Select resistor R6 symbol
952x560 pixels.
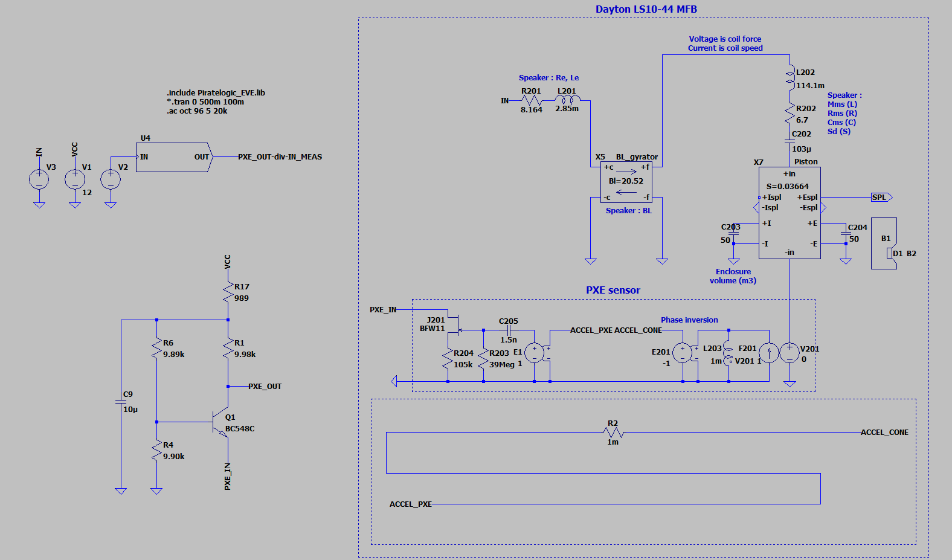pos(156,349)
